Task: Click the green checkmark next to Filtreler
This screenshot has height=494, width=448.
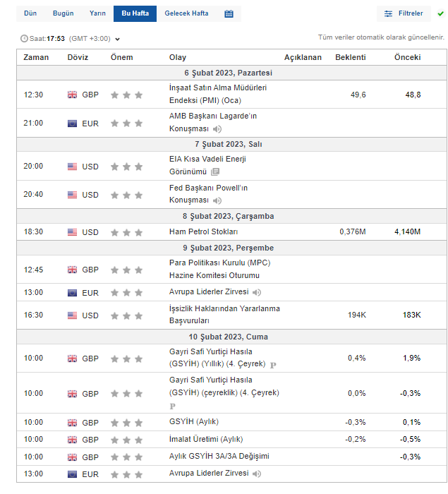Action: coord(440,13)
